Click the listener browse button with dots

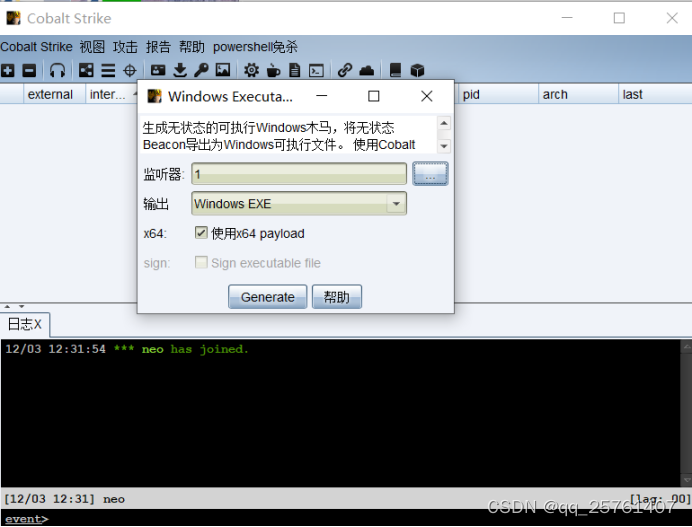click(x=430, y=173)
